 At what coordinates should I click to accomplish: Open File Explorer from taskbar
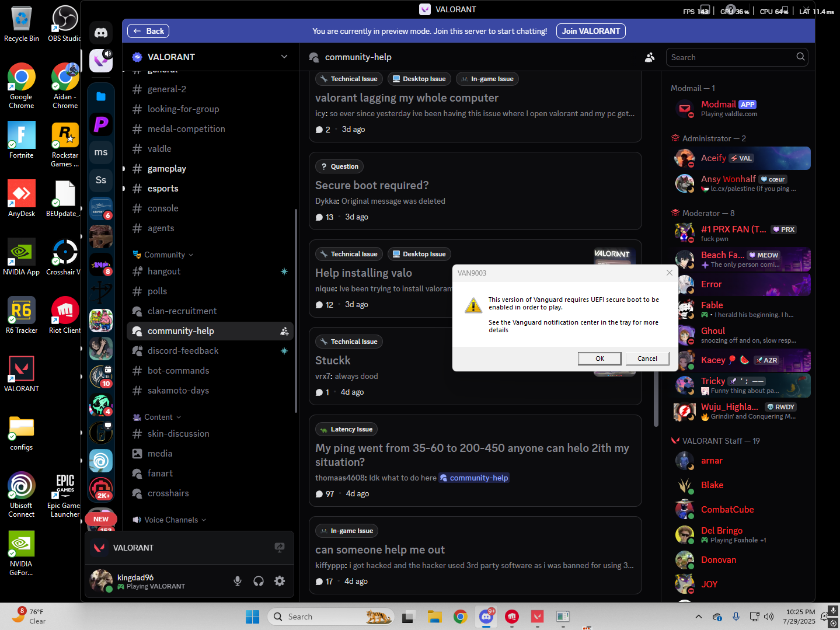434,617
